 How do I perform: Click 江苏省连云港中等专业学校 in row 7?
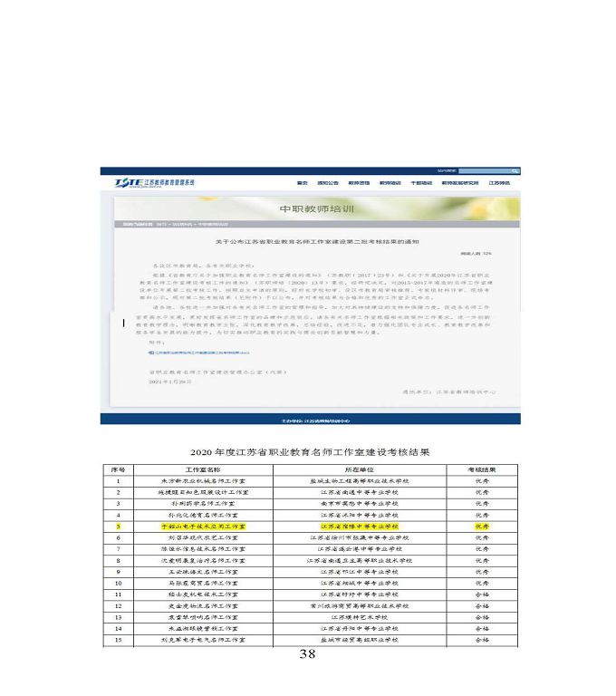click(x=360, y=549)
